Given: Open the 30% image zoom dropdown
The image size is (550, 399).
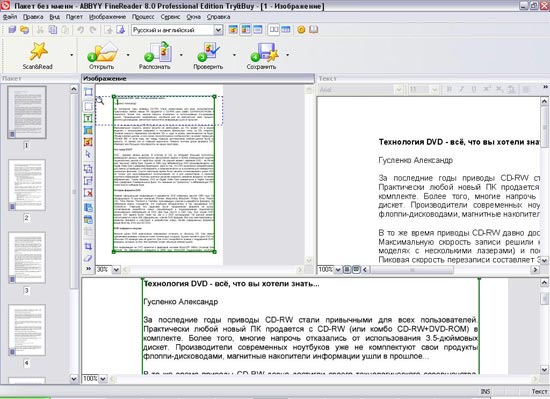Looking at the screenshot, I should pyautogui.click(x=116, y=270).
